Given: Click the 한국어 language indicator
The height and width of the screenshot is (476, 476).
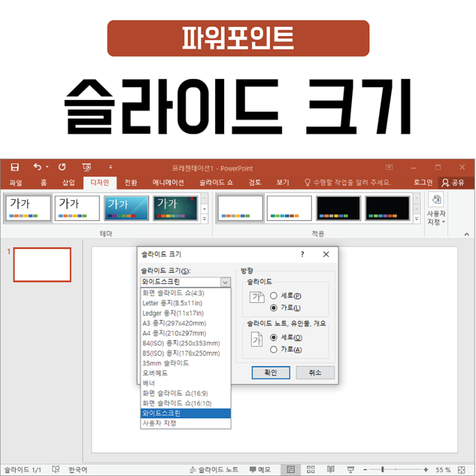Looking at the screenshot, I should 78,470.
